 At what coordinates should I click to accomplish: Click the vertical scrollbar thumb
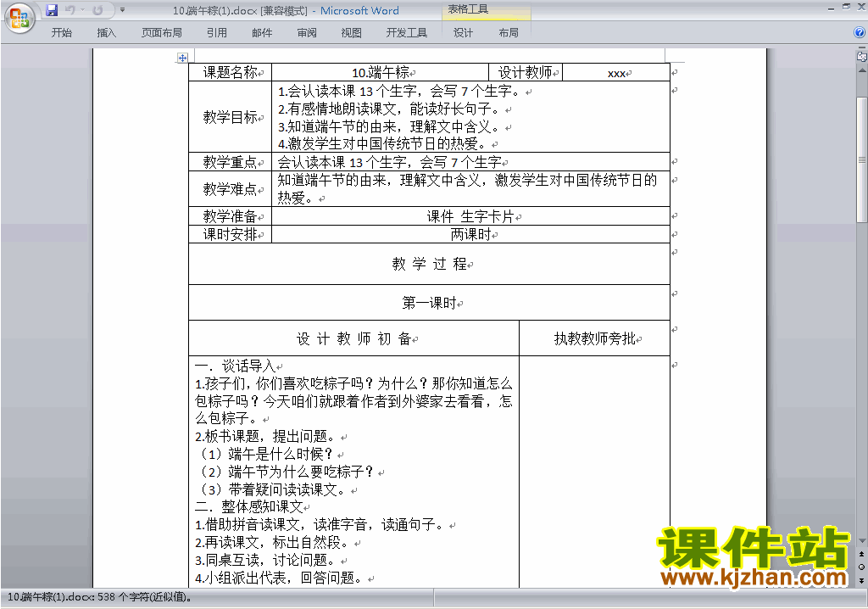862,159
